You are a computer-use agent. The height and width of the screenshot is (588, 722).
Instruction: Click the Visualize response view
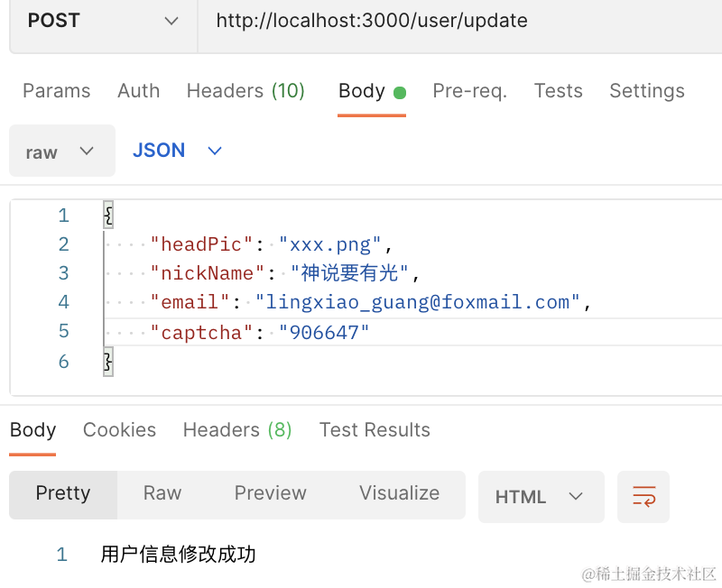(x=399, y=493)
